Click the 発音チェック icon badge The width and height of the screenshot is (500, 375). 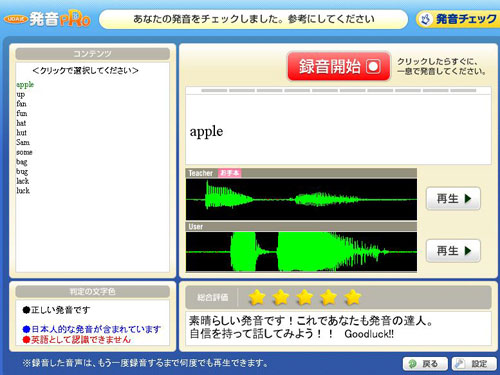(x=458, y=19)
